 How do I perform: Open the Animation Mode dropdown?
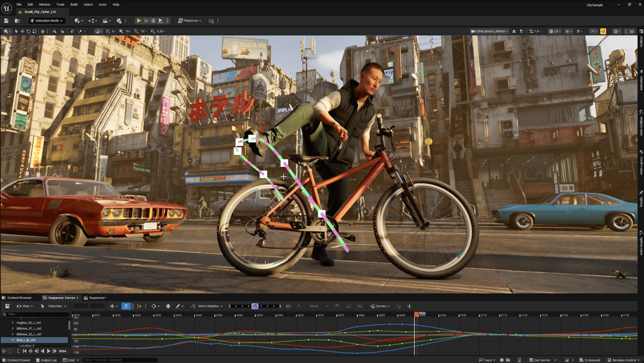pos(47,21)
